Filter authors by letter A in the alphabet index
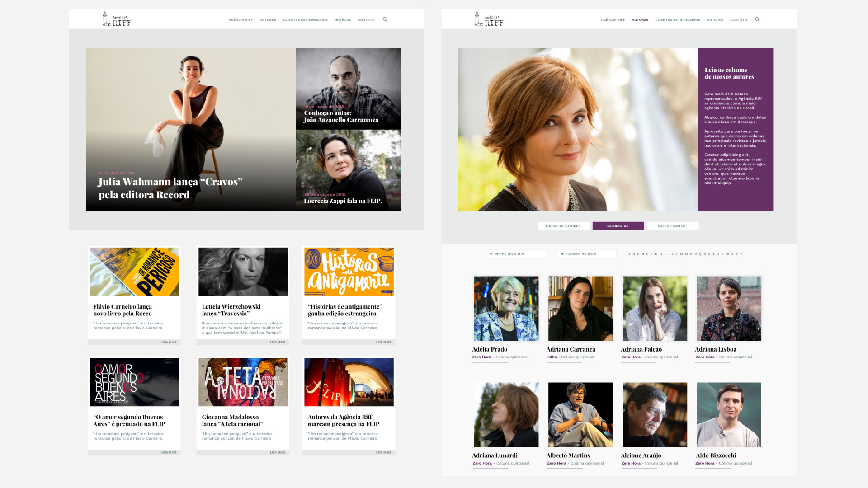868x488 pixels. coord(629,254)
